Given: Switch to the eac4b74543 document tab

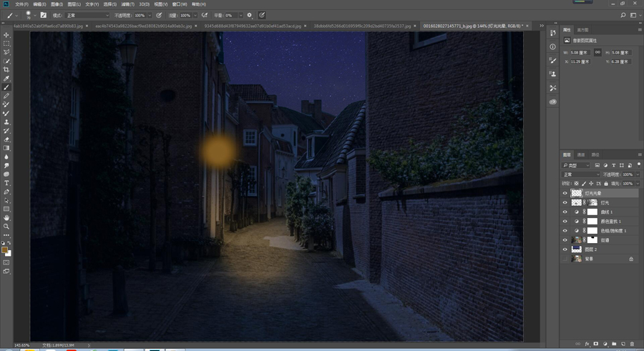Looking at the screenshot, I should [x=143, y=26].
